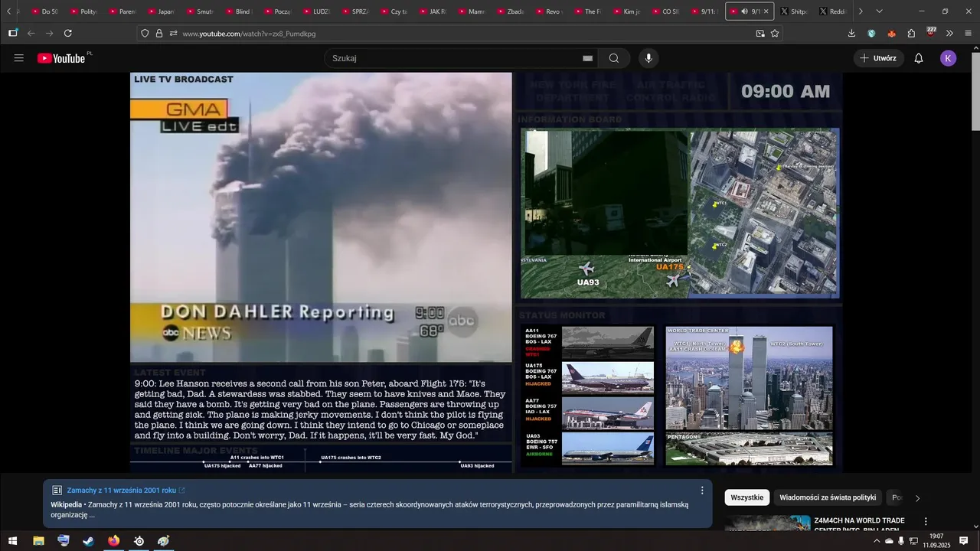The width and height of the screenshot is (980, 551).
Task: Switch to the Japan tab
Action: pyautogui.click(x=161, y=11)
